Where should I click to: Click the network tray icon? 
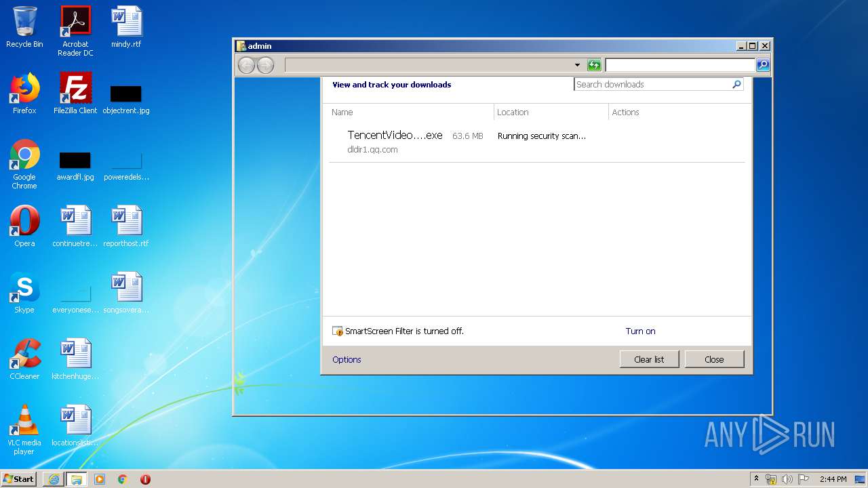click(771, 479)
